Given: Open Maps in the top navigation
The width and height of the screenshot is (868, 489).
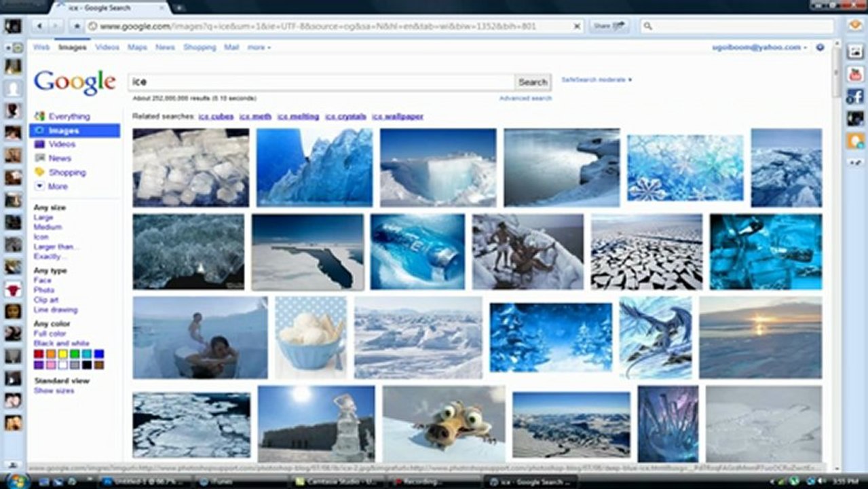Looking at the screenshot, I should [x=137, y=48].
